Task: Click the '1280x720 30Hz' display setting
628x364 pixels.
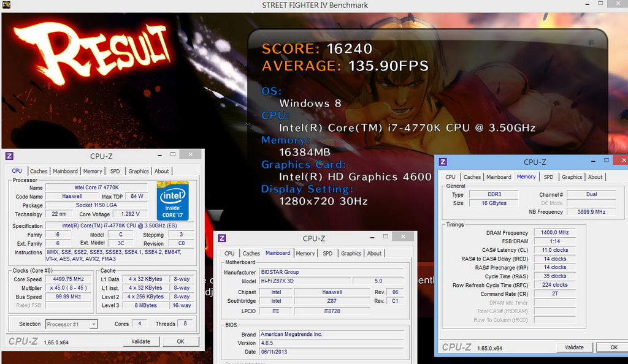Action: coord(323,201)
